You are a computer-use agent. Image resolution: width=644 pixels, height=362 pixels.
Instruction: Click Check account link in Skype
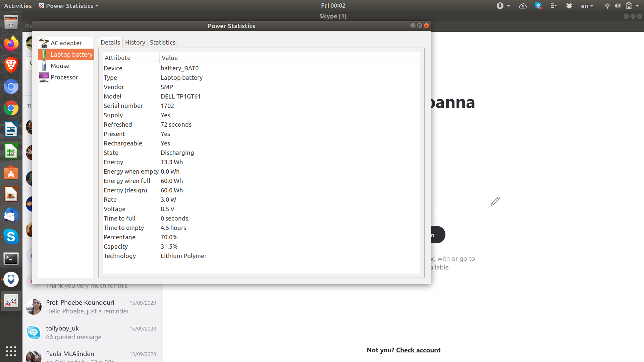[418, 350]
